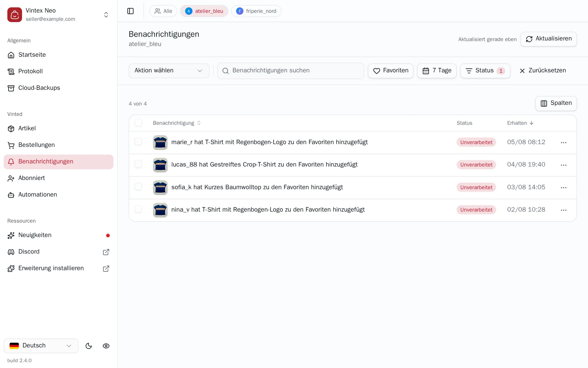Screen dimensions: 588x368
Task: Click the Neuigkeiten sparkles icon
Action: click(11, 235)
